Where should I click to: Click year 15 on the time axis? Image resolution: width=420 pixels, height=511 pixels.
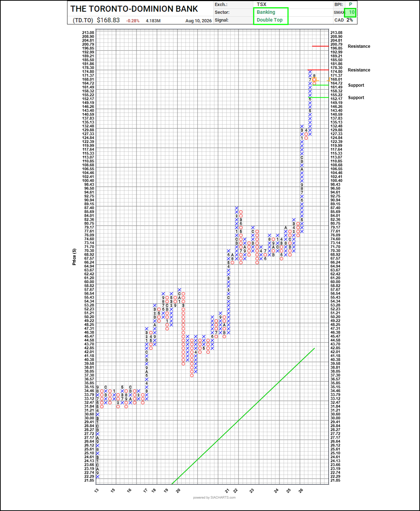click(113, 490)
